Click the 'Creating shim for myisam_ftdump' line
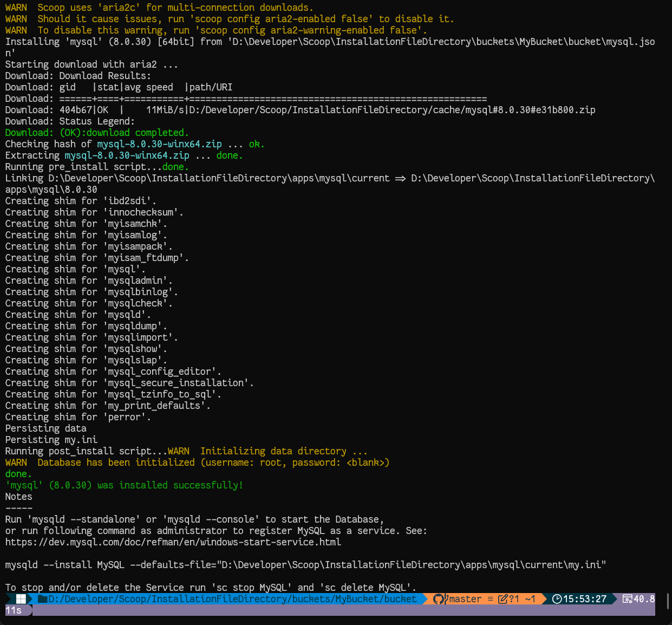Screen dimensions: 672x625 (97, 257)
